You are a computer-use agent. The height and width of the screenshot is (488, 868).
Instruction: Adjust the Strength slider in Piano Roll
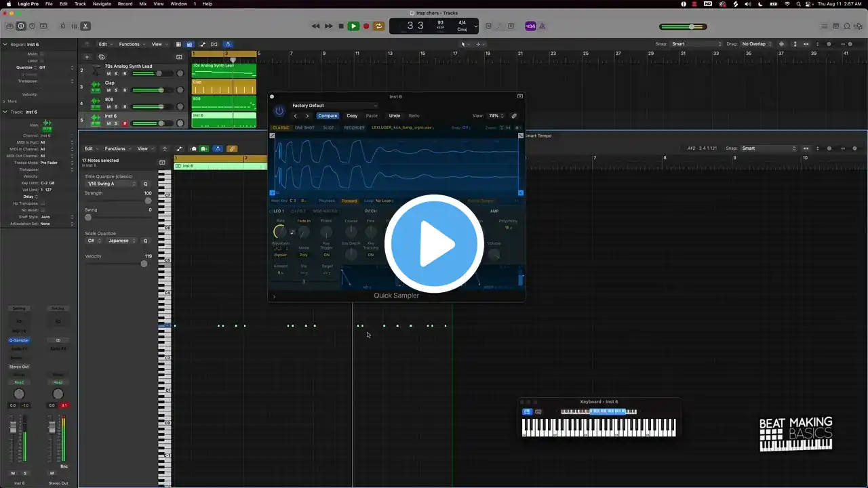117,201
